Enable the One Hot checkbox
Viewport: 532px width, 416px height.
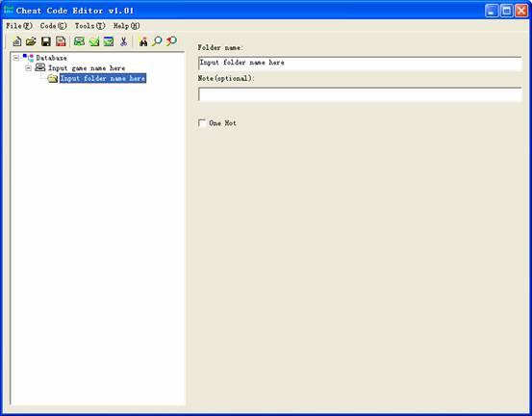pyautogui.click(x=202, y=123)
